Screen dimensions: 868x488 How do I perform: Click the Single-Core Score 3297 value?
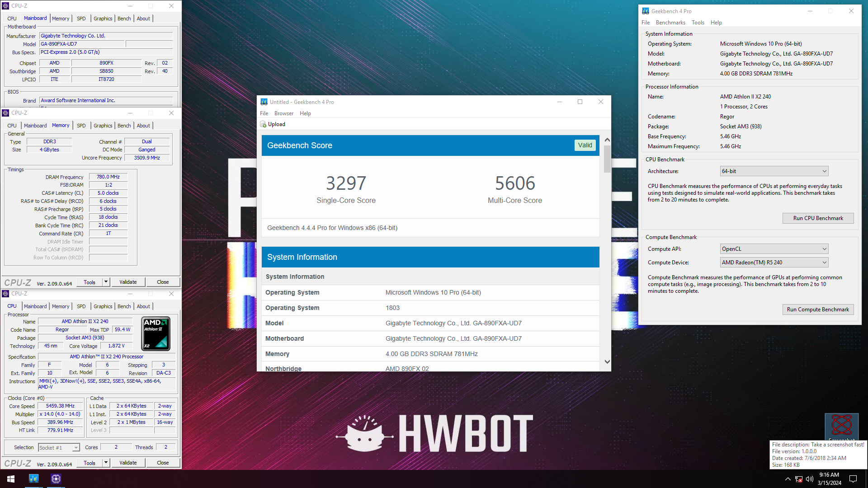pyautogui.click(x=346, y=183)
